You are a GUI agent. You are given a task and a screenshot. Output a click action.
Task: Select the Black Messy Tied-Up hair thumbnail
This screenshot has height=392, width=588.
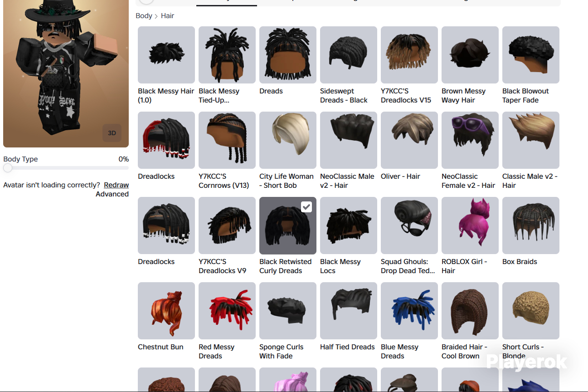[x=227, y=55]
